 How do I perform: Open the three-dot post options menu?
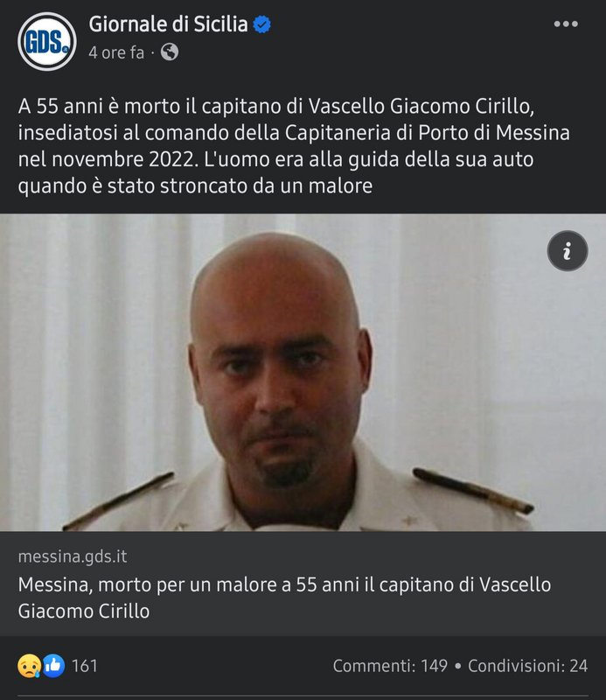click(566, 24)
